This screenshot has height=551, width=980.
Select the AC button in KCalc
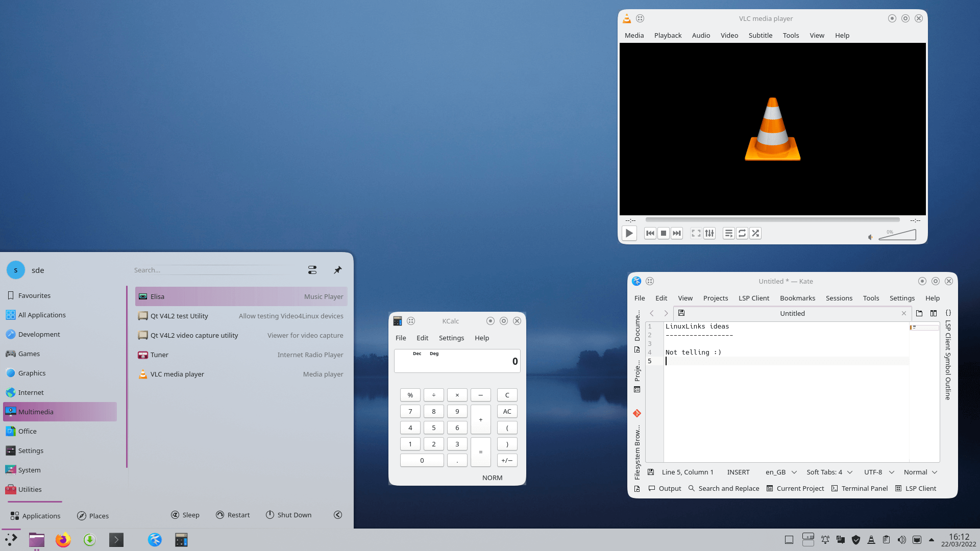coord(507,411)
